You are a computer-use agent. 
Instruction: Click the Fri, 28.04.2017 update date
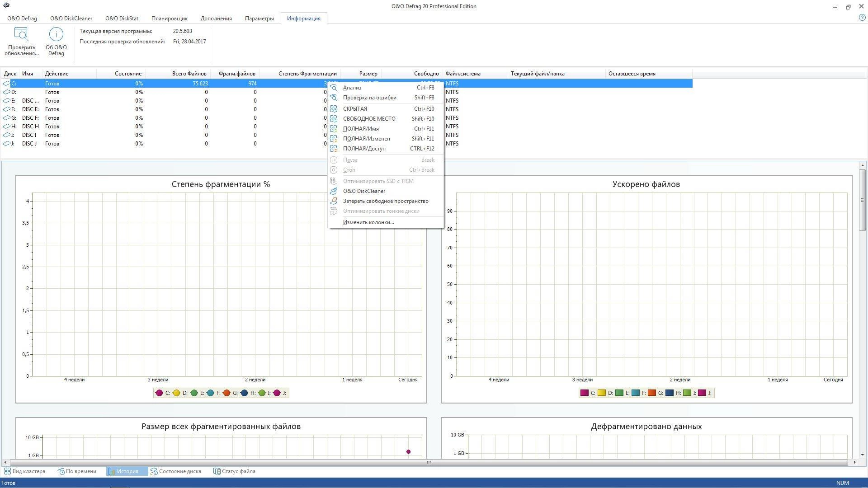[189, 42]
